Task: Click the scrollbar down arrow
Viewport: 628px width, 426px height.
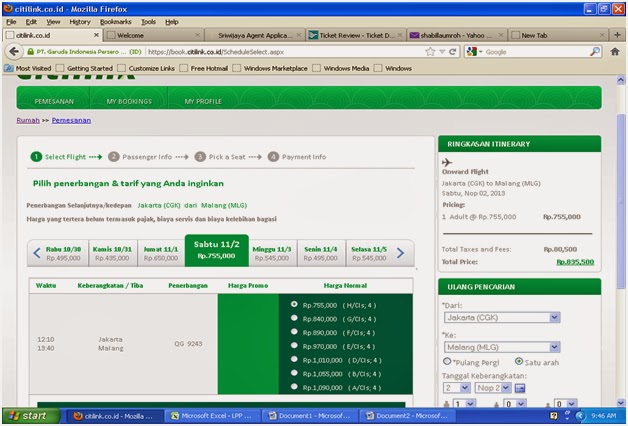Action: (x=620, y=402)
